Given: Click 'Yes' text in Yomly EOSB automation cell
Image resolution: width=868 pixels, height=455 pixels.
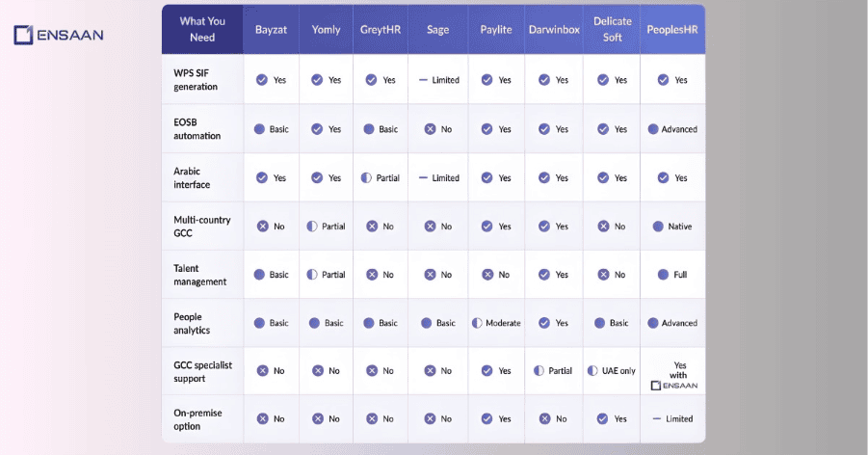Looking at the screenshot, I should [x=334, y=129].
